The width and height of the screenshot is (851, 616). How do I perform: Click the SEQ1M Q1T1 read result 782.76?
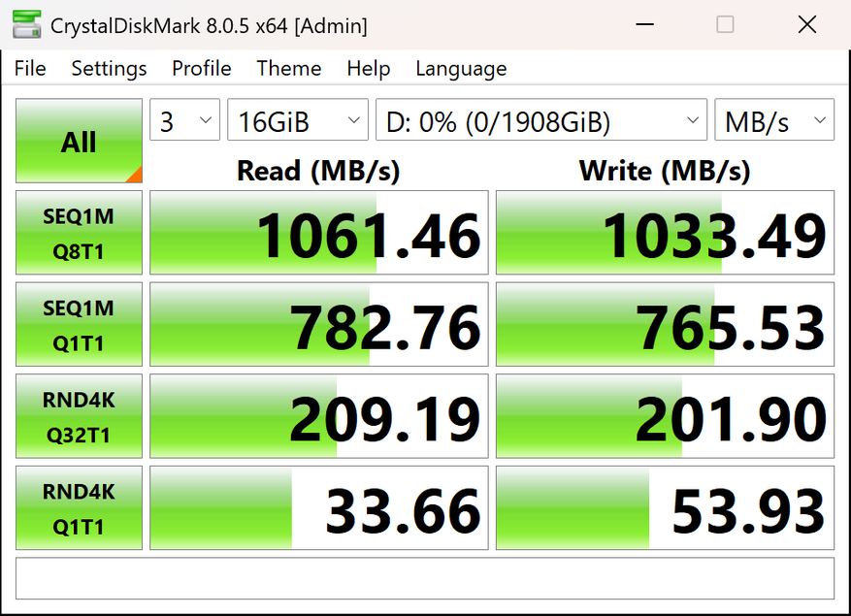coord(319,324)
